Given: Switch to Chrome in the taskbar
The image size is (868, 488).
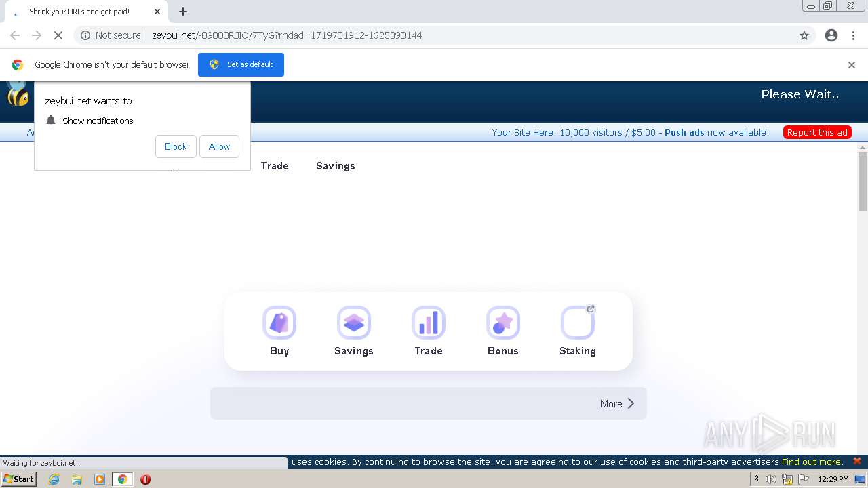Looking at the screenshot, I should tap(122, 479).
